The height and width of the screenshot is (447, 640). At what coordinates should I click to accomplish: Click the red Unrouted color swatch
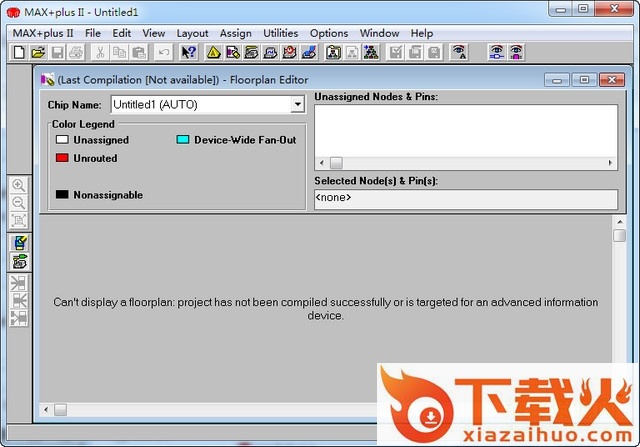tap(62, 158)
